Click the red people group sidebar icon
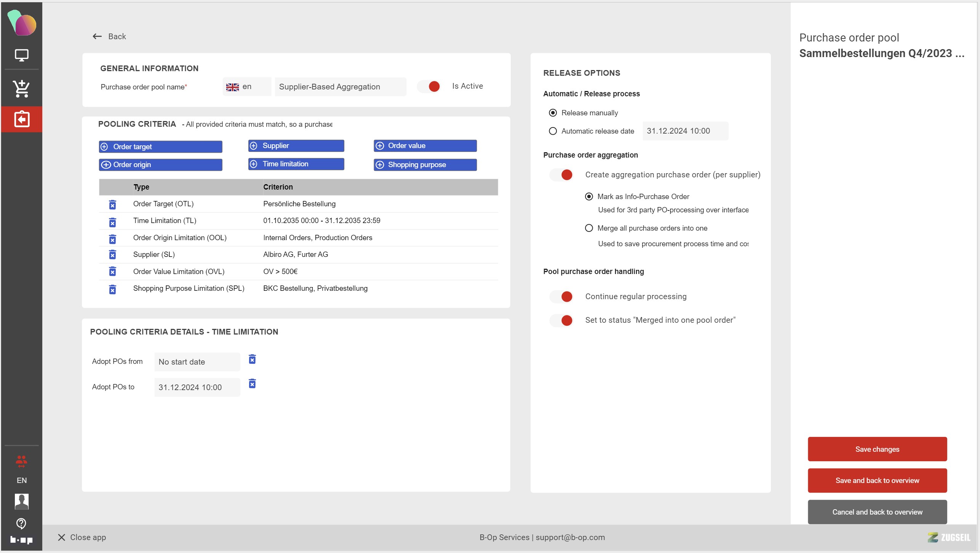The image size is (980, 553). (x=21, y=461)
